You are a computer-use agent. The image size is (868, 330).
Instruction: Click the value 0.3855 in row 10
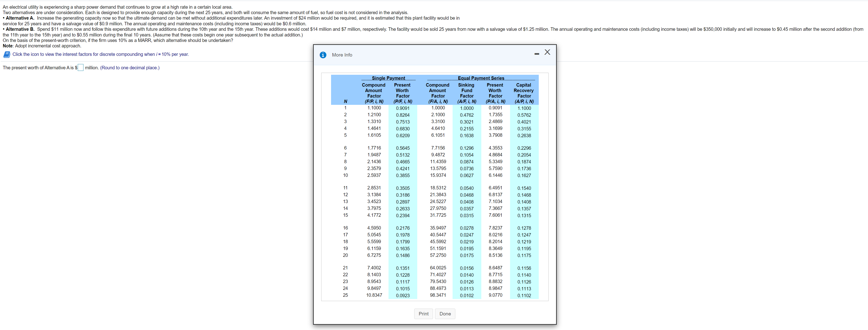(x=403, y=175)
